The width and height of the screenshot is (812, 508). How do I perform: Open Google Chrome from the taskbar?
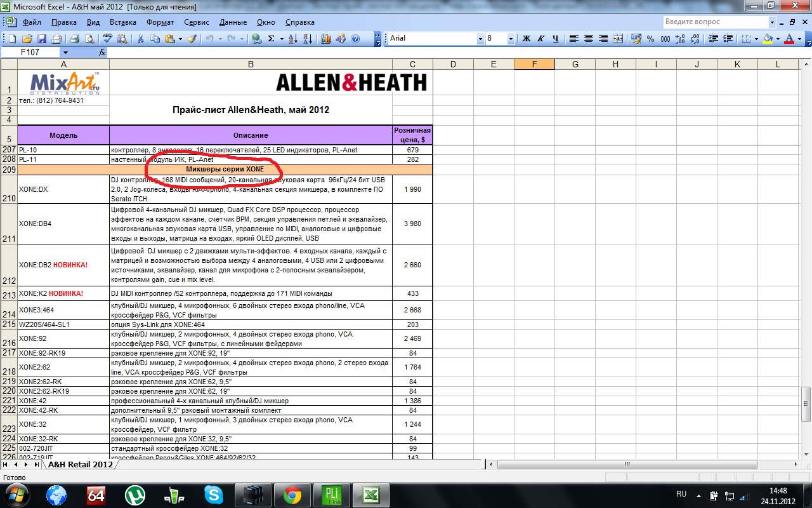tap(292, 495)
